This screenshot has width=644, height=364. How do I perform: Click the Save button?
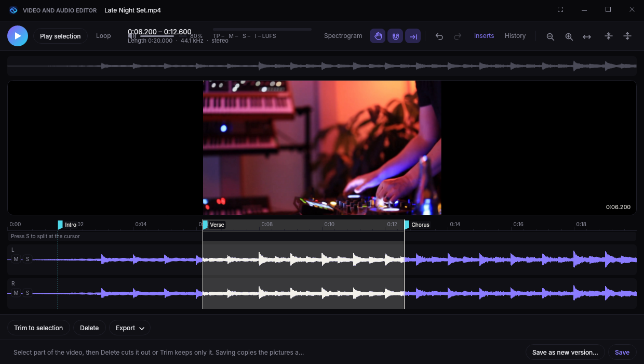click(622, 352)
